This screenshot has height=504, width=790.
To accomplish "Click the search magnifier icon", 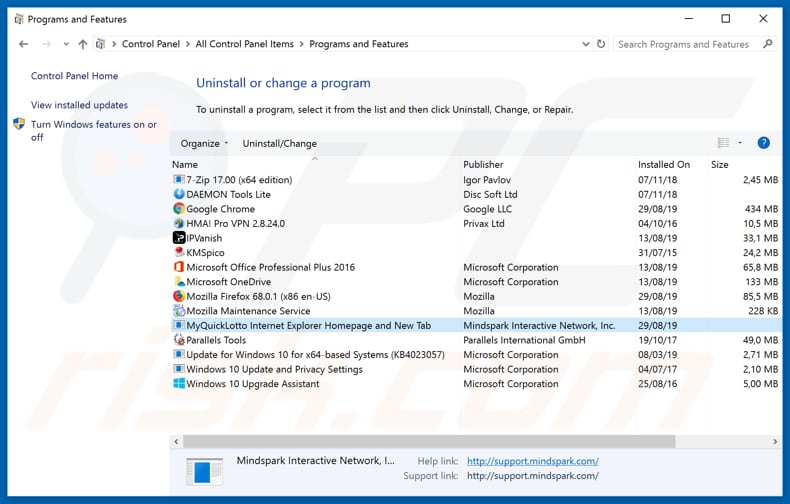I will 767,44.
